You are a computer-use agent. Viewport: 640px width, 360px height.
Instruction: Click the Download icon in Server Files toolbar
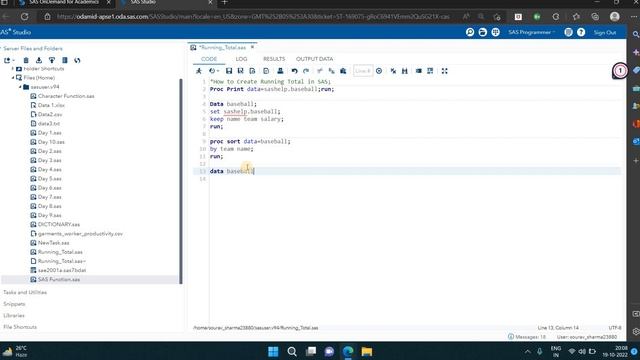(39, 60)
